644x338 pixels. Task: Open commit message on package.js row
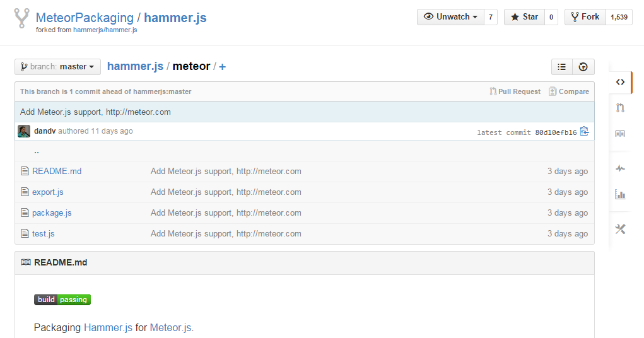pos(226,213)
